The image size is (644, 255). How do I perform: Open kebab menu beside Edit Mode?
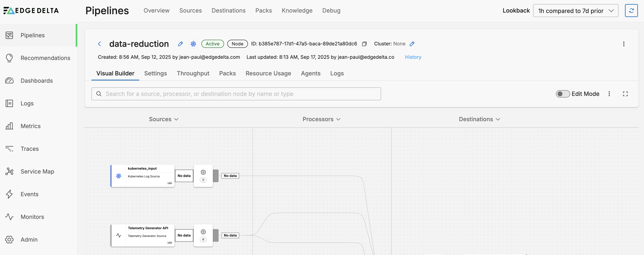pos(609,94)
